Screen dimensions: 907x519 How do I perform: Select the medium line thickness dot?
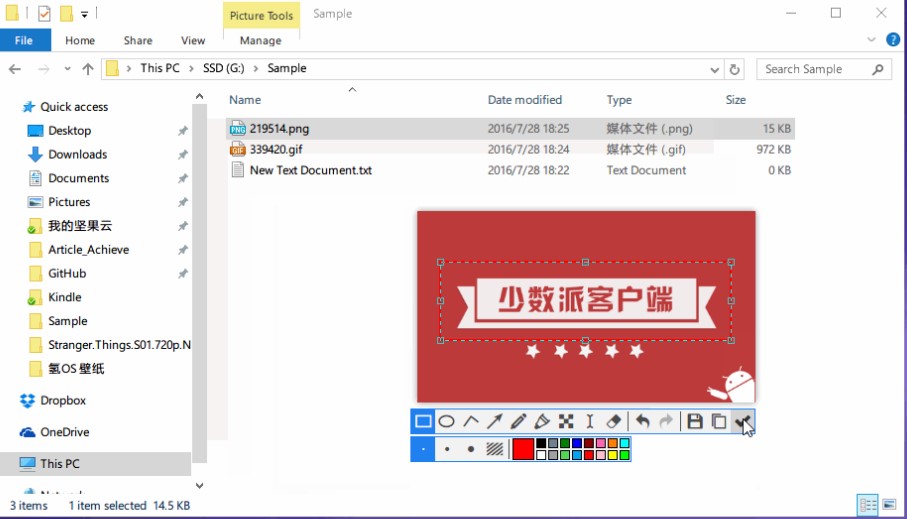447,449
